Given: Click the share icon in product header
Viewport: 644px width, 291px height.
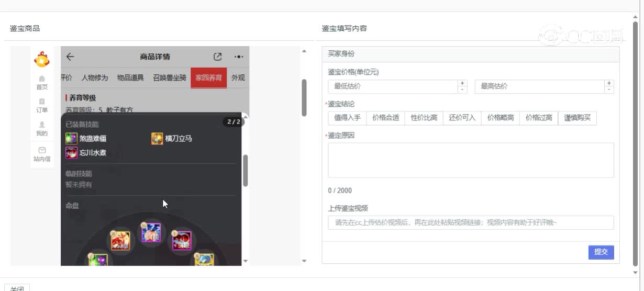Looking at the screenshot, I should 218,57.
